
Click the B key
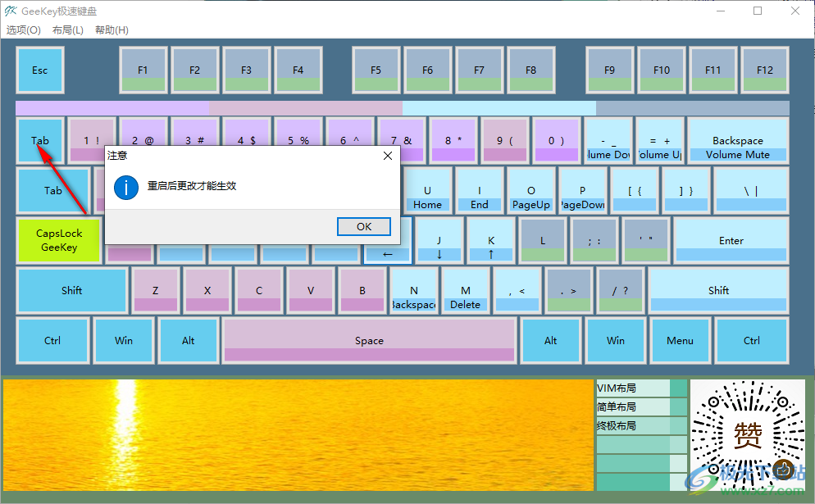[x=362, y=290]
